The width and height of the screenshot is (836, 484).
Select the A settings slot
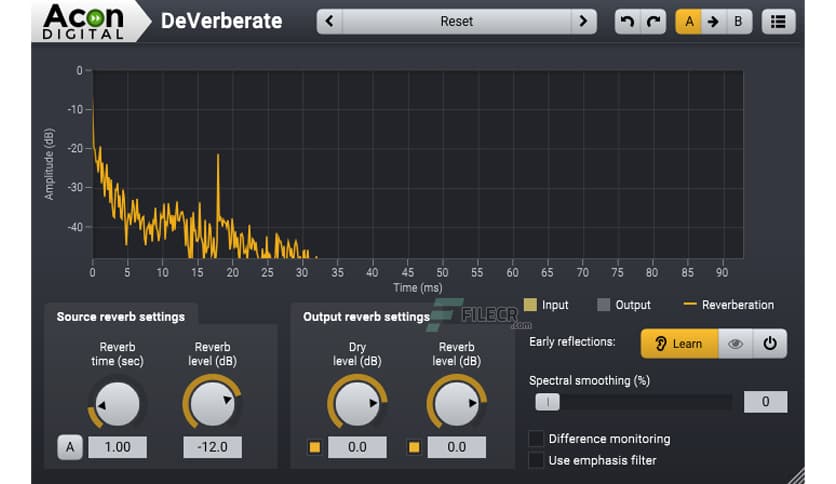pyautogui.click(x=689, y=21)
